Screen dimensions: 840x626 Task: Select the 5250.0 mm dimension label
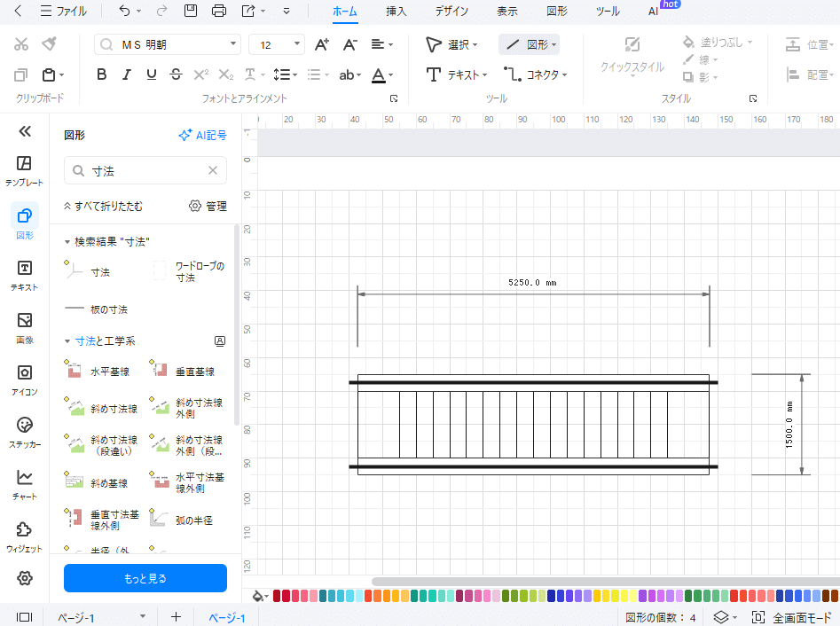coord(532,282)
